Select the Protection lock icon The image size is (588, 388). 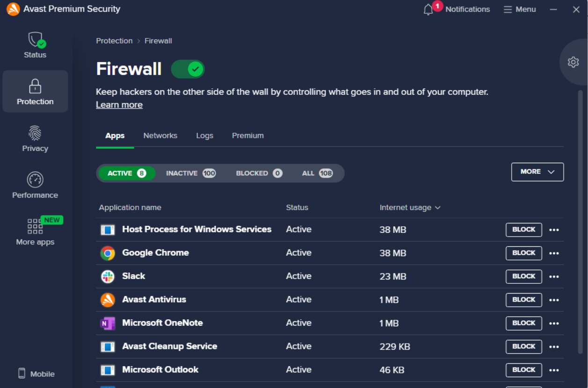35,86
